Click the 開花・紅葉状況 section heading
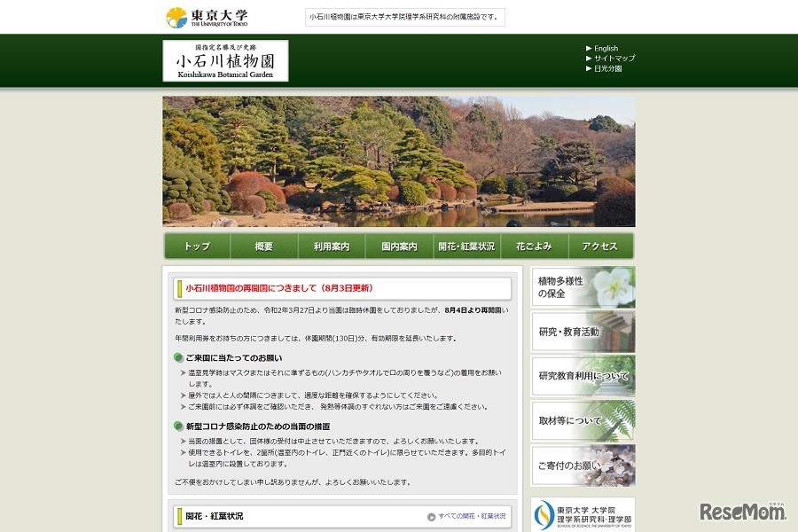The image size is (798, 532). point(215,516)
